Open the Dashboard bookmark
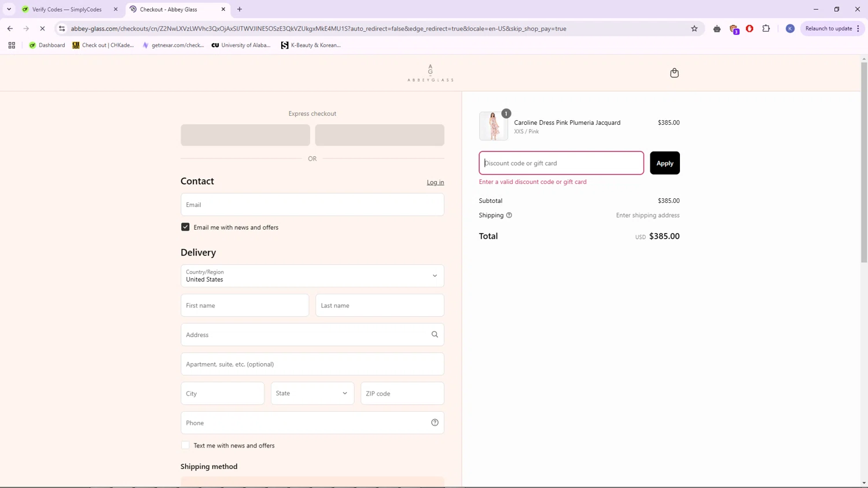The width and height of the screenshot is (868, 488). [47, 45]
